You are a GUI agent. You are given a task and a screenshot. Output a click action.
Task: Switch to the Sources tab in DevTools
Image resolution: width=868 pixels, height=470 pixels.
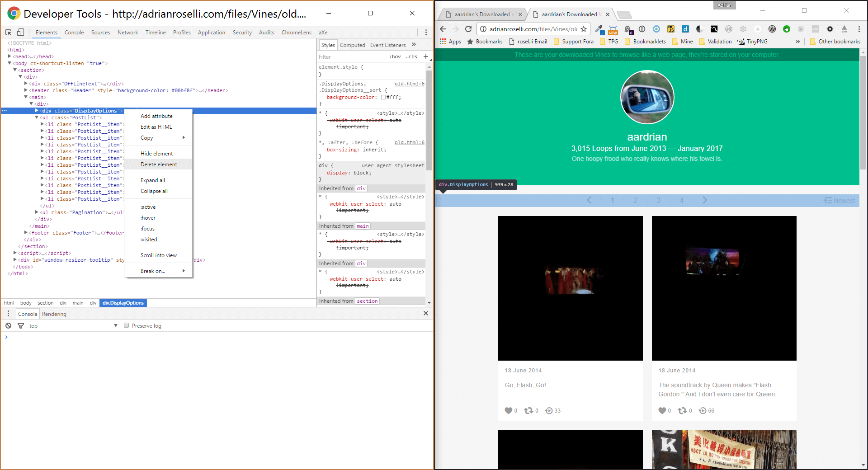[x=100, y=33]
